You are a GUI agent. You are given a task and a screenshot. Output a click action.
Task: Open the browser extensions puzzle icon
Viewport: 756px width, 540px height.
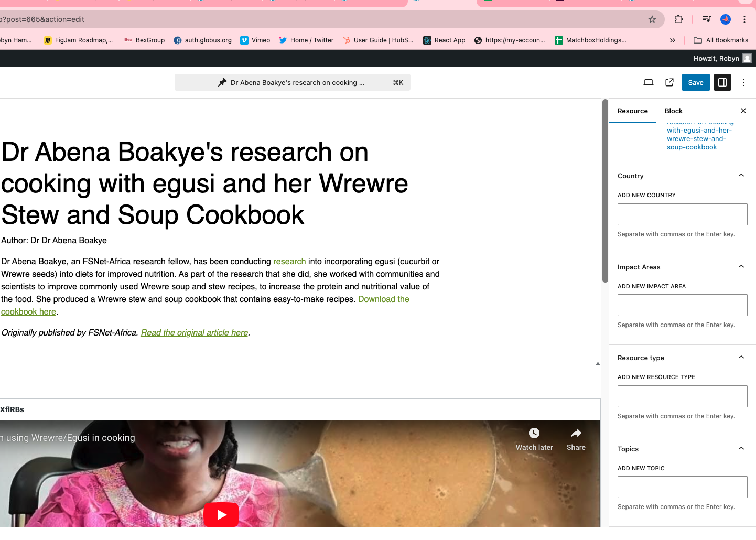point(678,19)
